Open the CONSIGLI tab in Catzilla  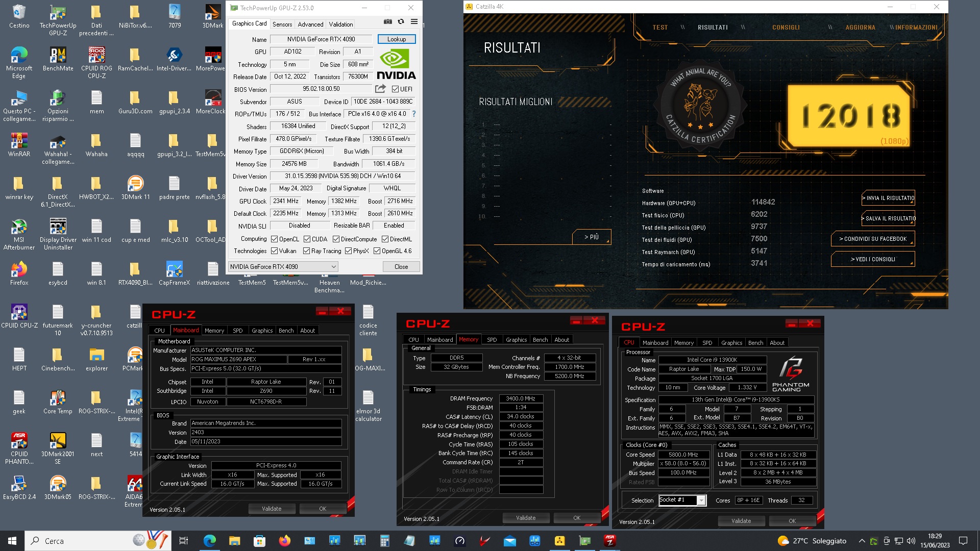(786, 28)
